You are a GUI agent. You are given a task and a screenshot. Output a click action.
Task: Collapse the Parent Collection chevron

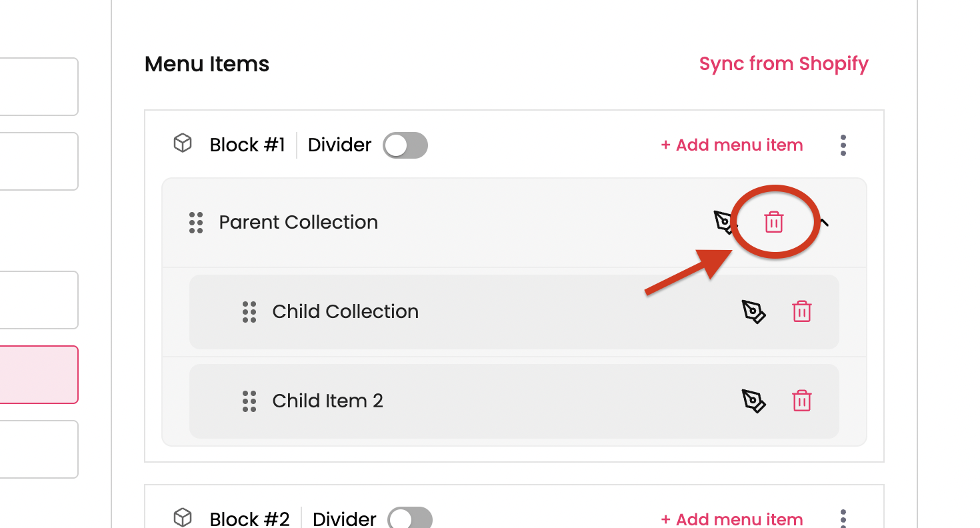[825, 223]
